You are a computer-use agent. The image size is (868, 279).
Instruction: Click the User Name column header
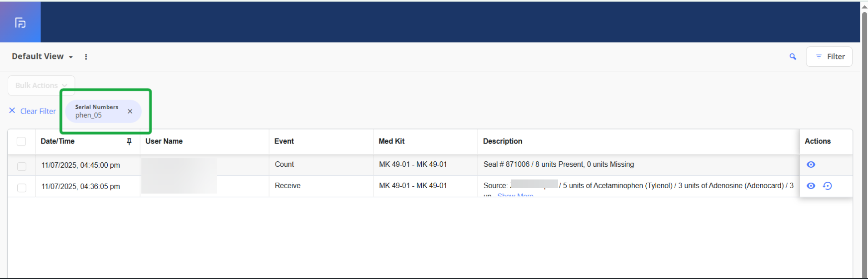tap(164, 141)
